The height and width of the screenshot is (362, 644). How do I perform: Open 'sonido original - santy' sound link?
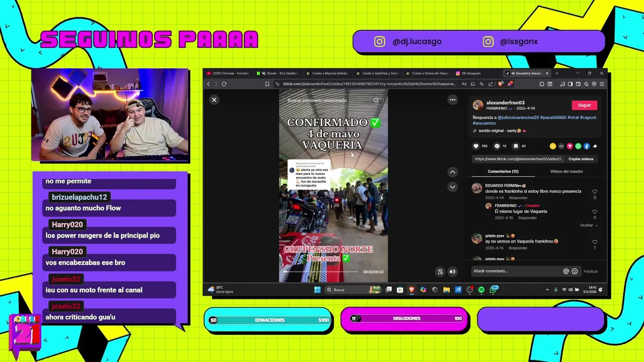click(x=499, y=131)
